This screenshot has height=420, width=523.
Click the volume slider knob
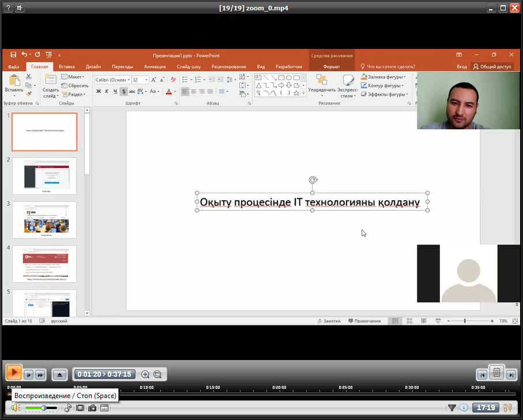pyautogui.click(x=44, y=408)
